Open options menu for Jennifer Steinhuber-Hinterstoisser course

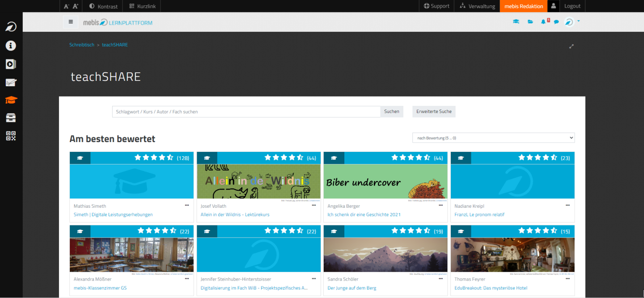coord(314,279)
